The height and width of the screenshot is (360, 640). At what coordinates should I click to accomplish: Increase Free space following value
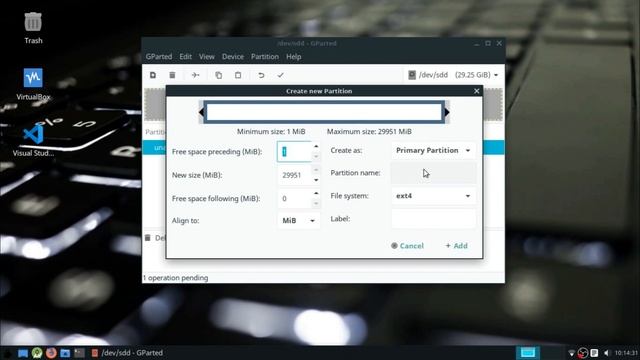(x=316, y=193)
